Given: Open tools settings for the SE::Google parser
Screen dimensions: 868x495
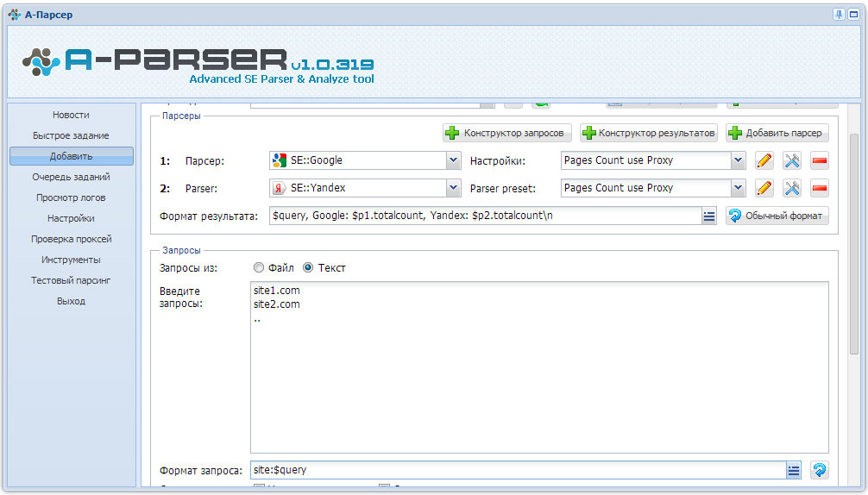Looking at the screenshot, I should coord(792,161).
